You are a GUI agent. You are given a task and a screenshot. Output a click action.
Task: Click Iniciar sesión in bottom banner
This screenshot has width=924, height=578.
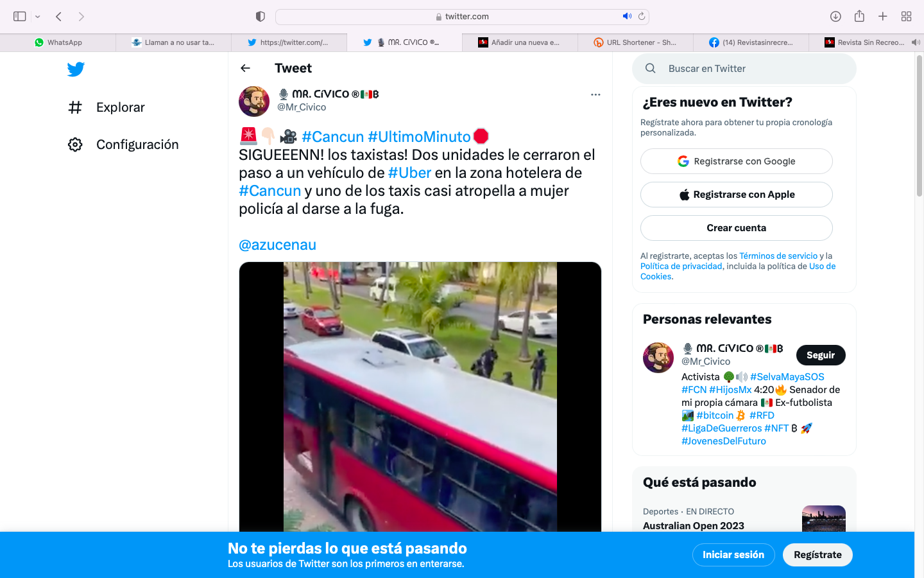(733, 555)
